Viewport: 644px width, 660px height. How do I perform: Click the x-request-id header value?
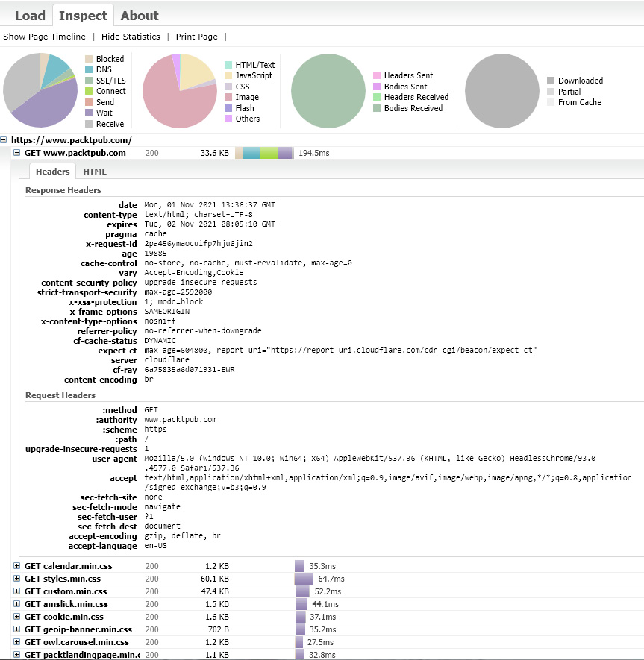pyautogui.click(x=198, y=244)
